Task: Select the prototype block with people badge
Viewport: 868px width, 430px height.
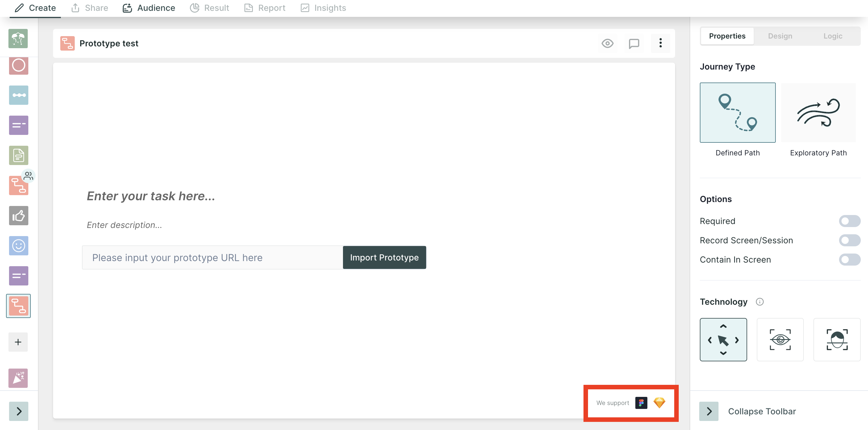Action: click(x=18, y=185)
